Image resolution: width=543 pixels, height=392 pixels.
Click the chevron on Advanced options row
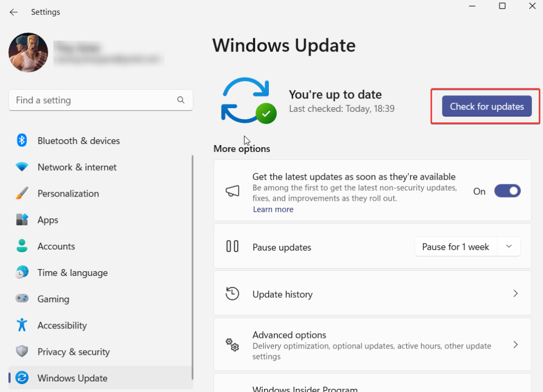pos(515,345)
